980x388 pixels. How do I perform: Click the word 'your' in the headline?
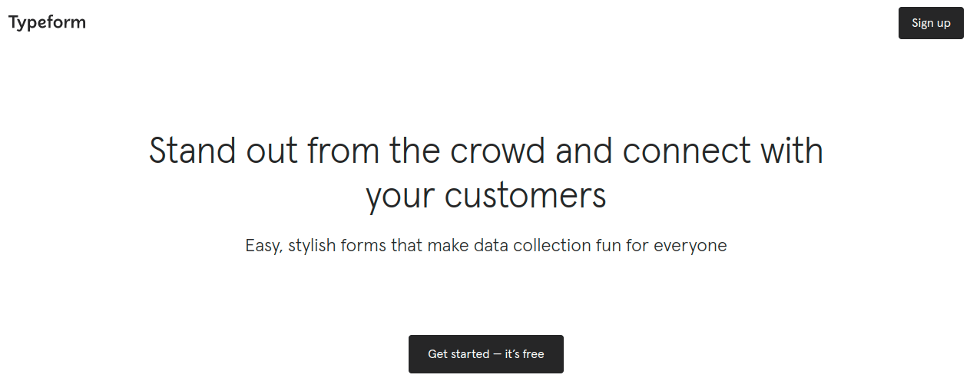pyautogui.click(x=400, y=195)
